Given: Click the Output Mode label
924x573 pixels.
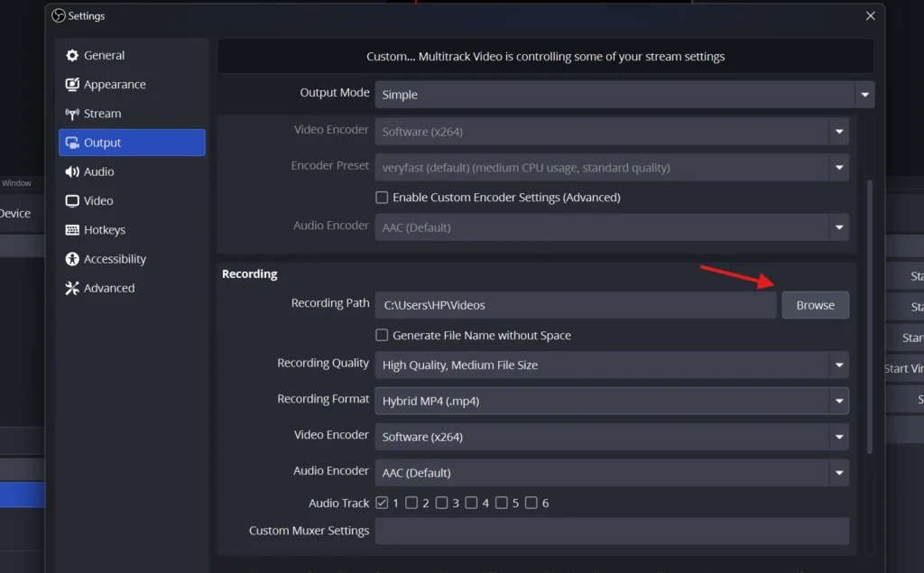Looking at the screenshot, I should click(x=335, y=93).
